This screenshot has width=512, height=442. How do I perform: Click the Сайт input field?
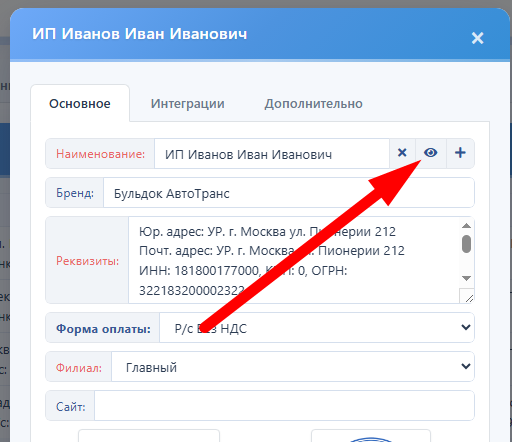284,406
